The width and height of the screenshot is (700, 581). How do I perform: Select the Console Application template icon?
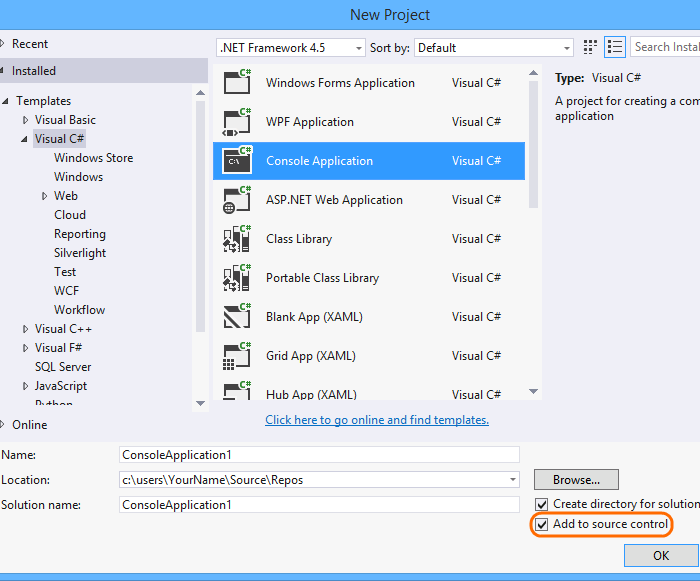(237, 161)
